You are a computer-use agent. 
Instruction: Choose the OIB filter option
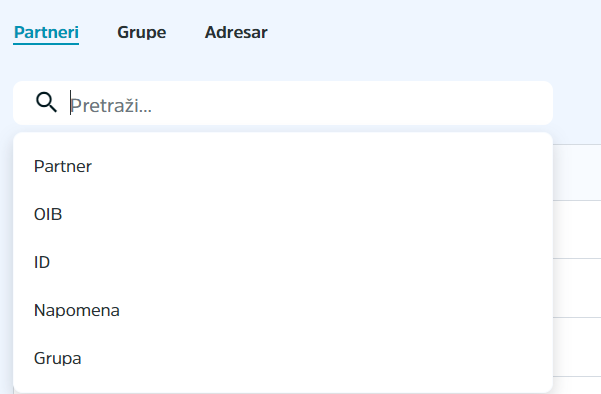click(x=283, y=214)
